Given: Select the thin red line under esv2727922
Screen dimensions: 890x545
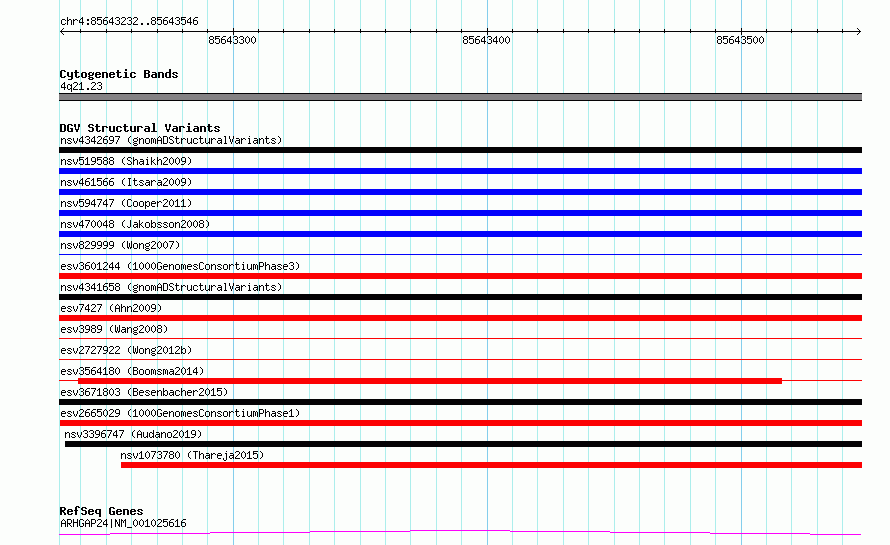Looking at the screenshot, I should click(x=460, y=359).
